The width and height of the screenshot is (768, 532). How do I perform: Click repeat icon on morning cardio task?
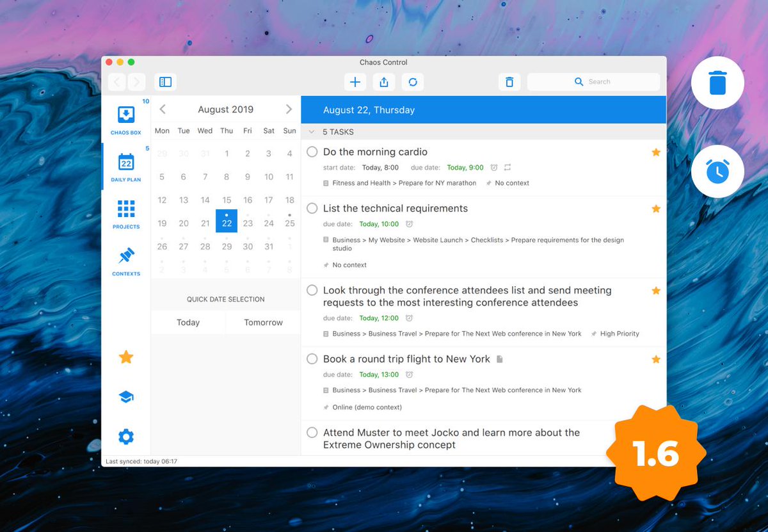coord(508,168)
